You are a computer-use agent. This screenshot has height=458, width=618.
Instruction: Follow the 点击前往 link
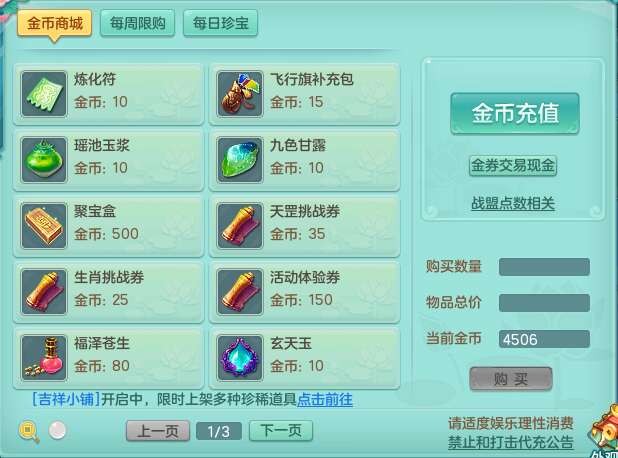(325, 400)
